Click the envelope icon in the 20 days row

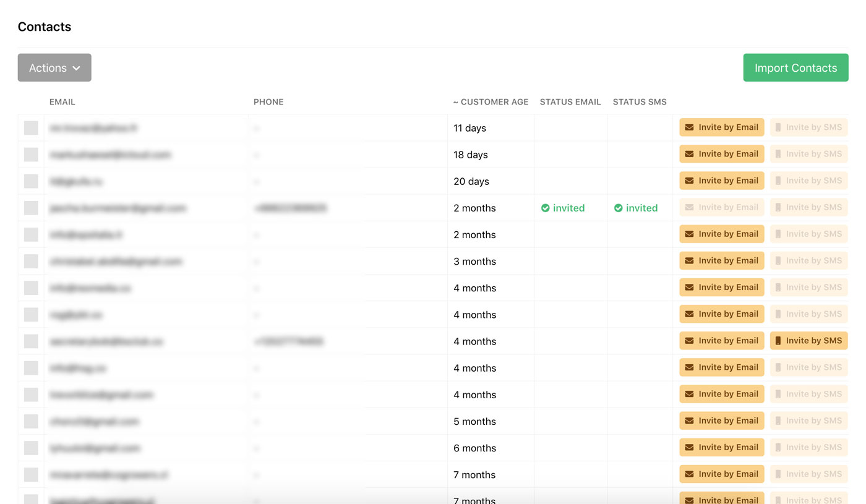[x=689, y=181]
